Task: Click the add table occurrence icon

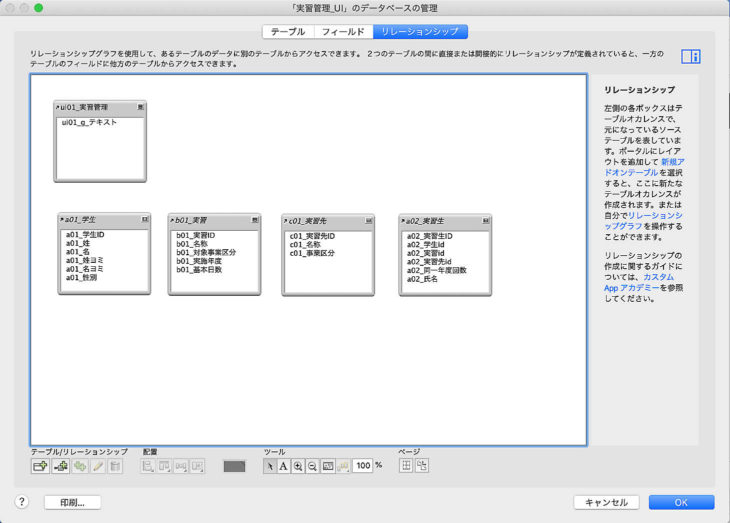Action: pyautogui.click(x=41, y=466)
